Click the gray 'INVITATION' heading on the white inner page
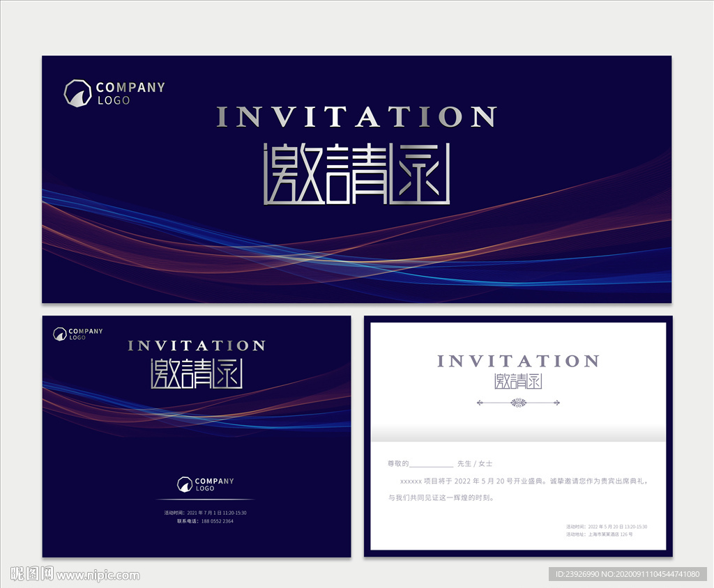Screen dimensions: 714x588 tap(518, 362)
